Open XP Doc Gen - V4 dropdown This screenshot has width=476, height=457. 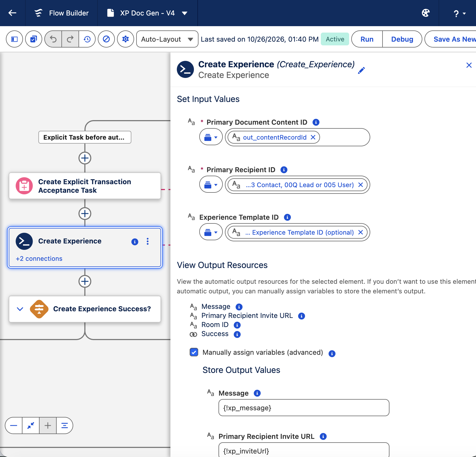[185, 13]
